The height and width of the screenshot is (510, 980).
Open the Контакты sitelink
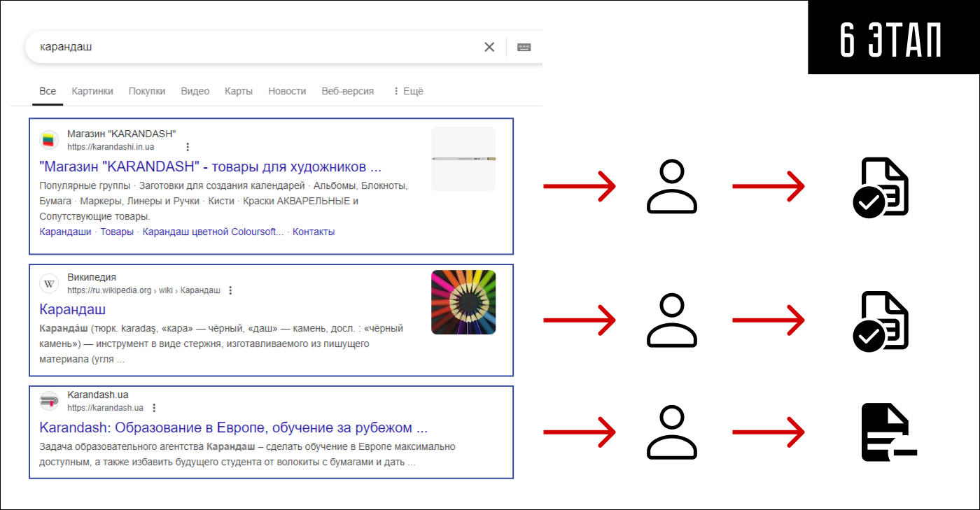point(314,232)
